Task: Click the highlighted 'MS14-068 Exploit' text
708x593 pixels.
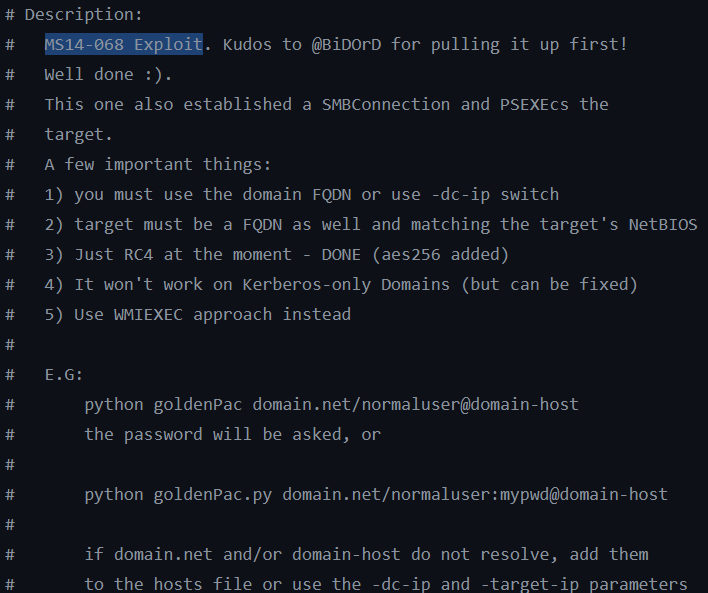Action: pyautogui.click(x=123, y=44)
